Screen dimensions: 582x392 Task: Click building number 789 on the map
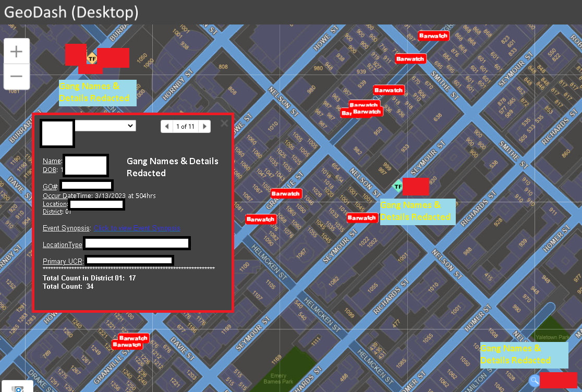point(46,354)
